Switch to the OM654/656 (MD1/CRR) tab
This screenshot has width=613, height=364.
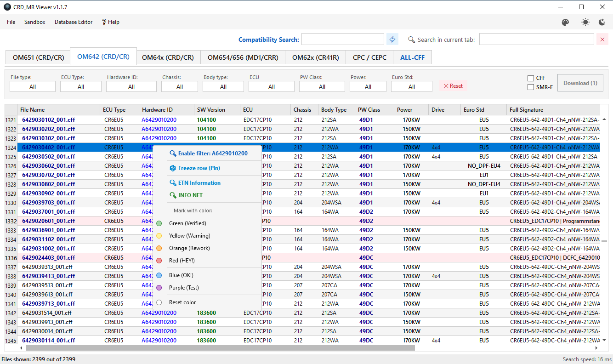tap(243, 57)
